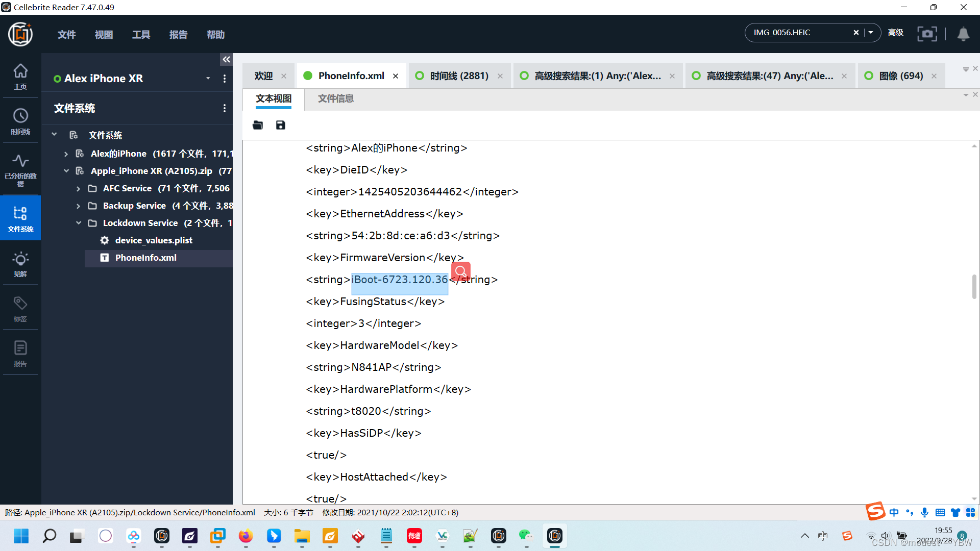Screen dimensions: 980x551
Task: Expand the AFC Service folder
Action: pyautogui.click(x=78, y=189)
